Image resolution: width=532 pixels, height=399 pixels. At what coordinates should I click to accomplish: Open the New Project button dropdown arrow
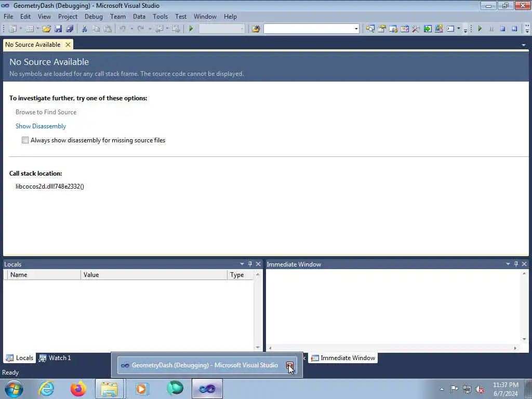pyautogui.click(x=20, y=29)
